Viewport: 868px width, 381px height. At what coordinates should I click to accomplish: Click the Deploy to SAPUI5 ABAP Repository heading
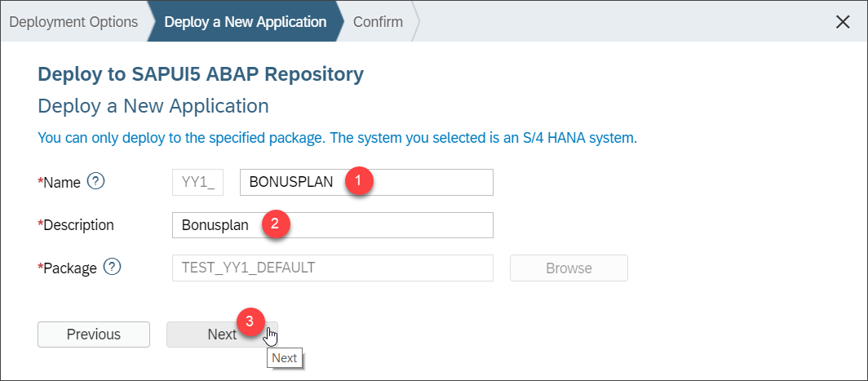(x=201, y=73)
